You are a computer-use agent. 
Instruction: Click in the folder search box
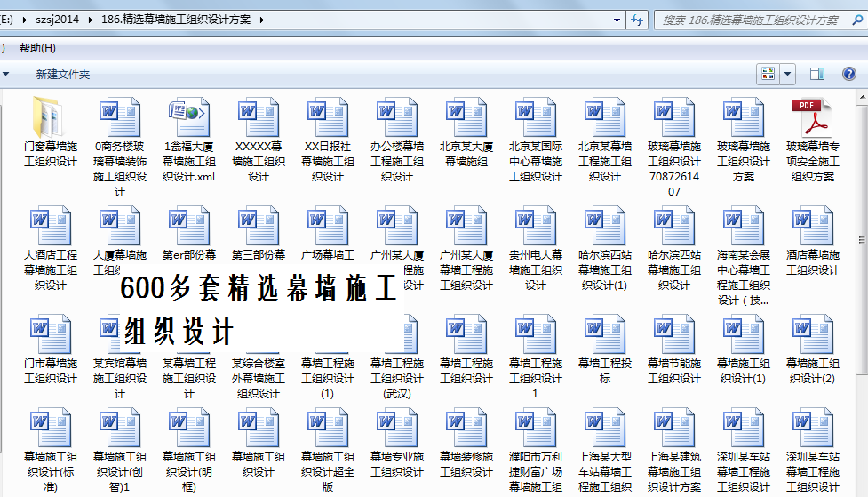[x=755, y=19]
